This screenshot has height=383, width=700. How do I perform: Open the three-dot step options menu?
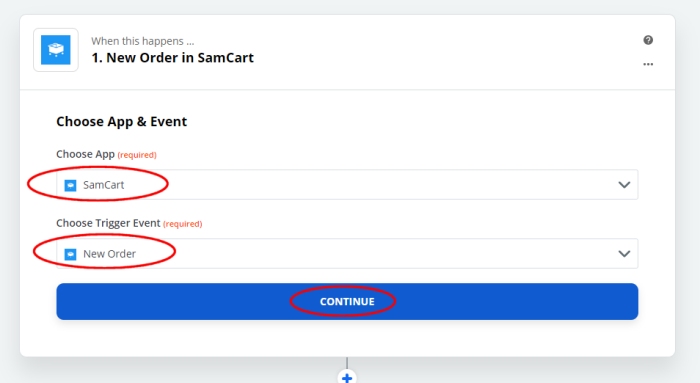(648, 64)
